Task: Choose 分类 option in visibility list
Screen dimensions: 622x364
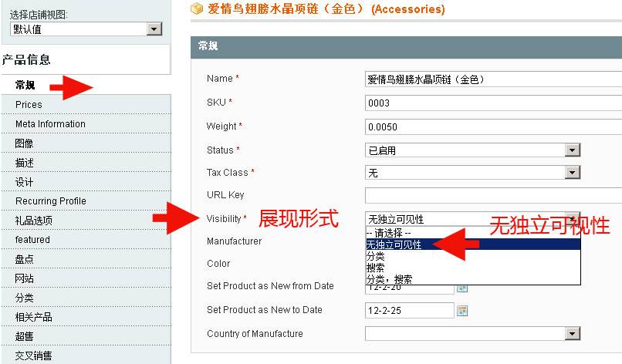Action: pos(473,256)
